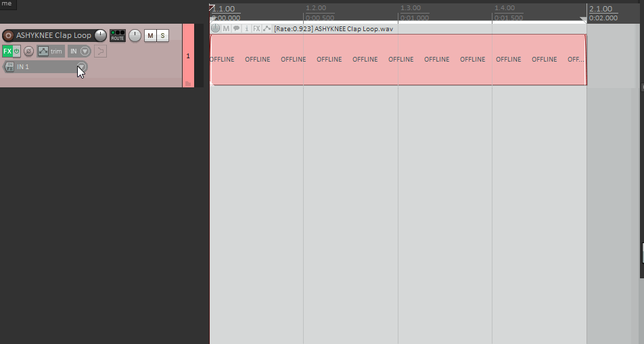Click the IN record monitoring label

[74, 51]
